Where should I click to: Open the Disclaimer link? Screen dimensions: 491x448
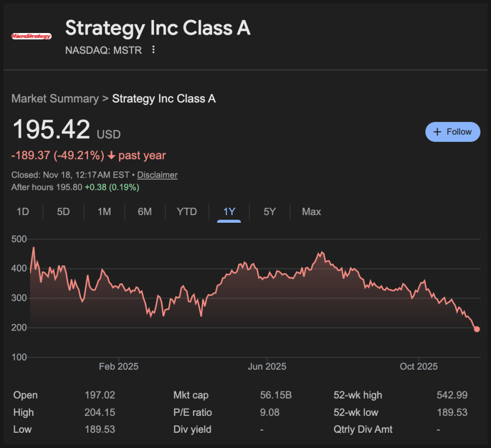157,175
